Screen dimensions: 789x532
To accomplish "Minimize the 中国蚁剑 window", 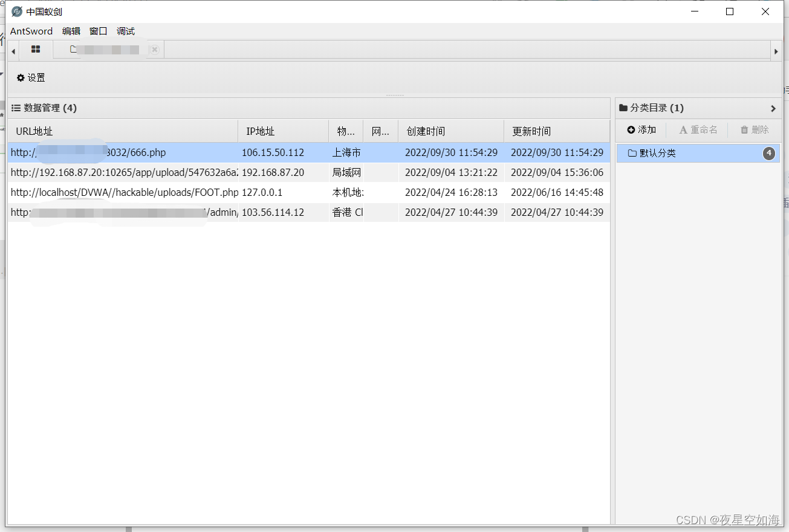I will [695, 11].
